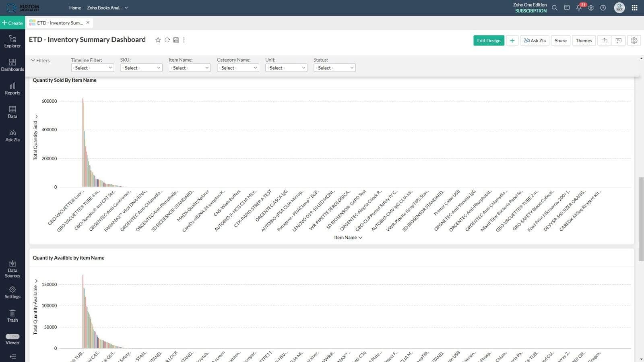Open the Explorer sidebar panel

click(12, 41)
